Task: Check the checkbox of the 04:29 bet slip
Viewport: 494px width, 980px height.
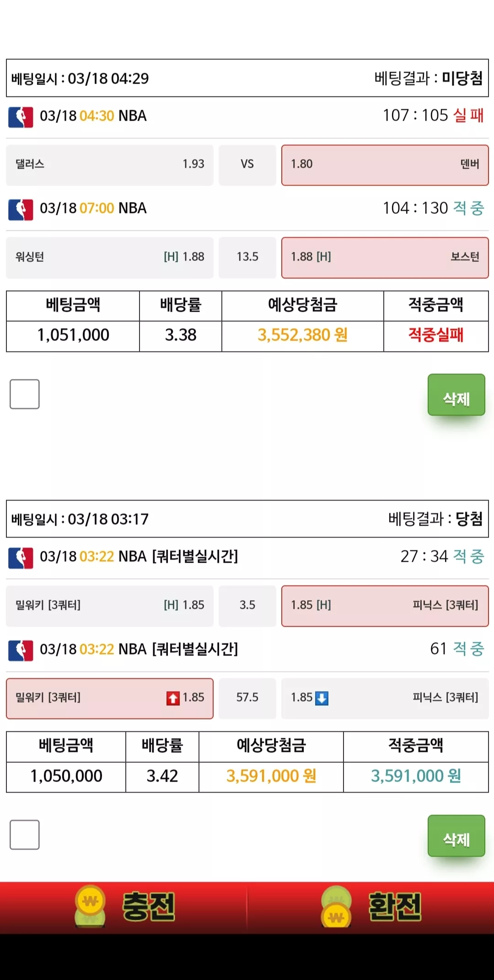Action: [25, 394]
